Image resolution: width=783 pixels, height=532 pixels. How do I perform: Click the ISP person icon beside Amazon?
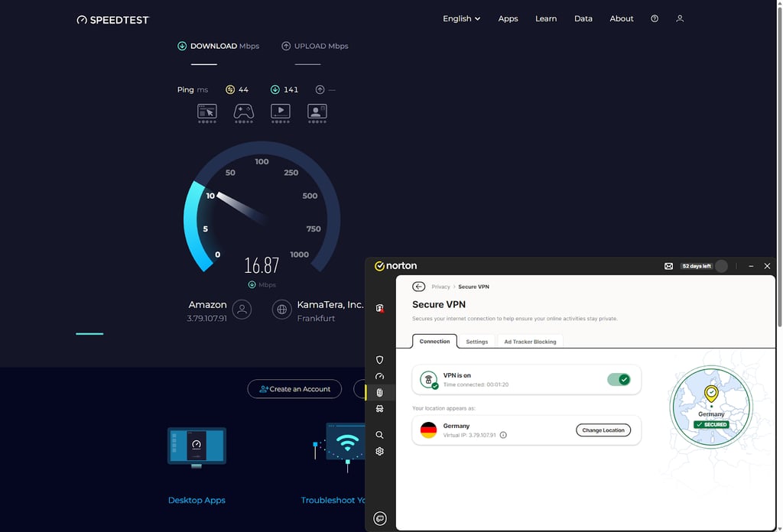242,310
